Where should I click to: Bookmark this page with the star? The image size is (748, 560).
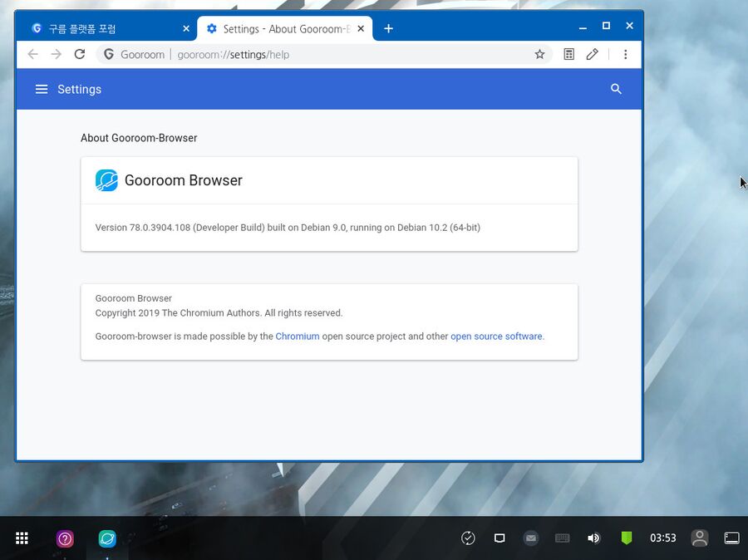click(539, 54)
